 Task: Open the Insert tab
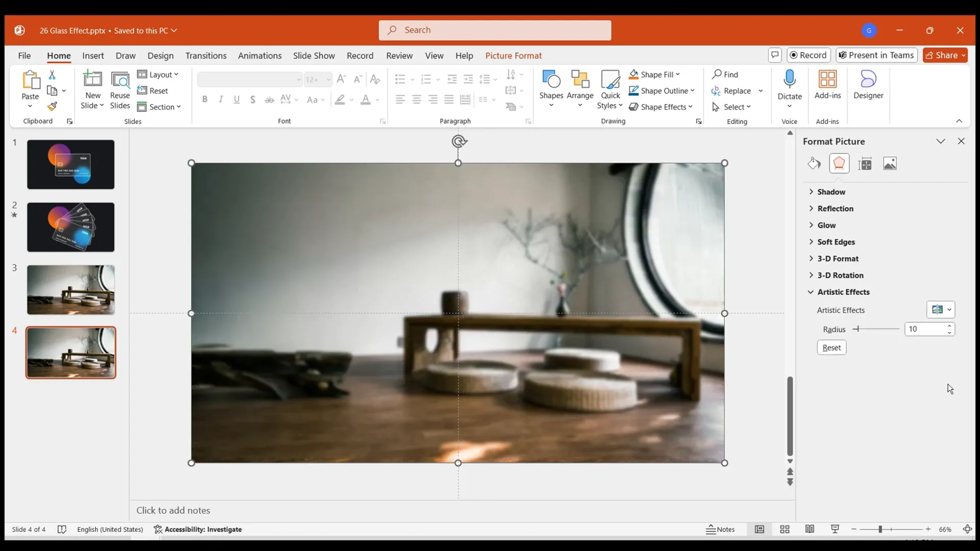click(93, 56)
